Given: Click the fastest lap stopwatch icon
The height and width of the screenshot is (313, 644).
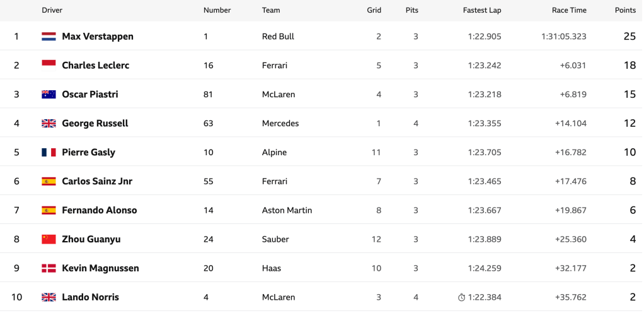Looking at the screenshot, I should (x=461, y=298).
